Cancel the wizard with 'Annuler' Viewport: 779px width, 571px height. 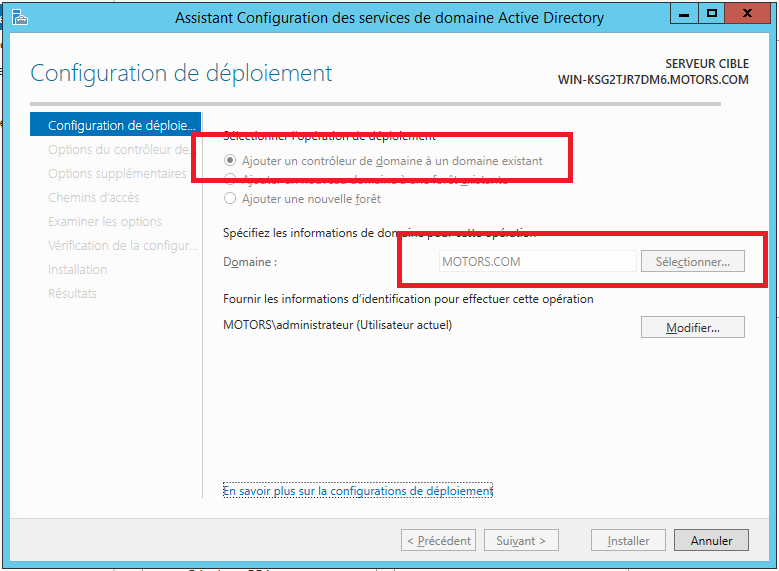[711, 541]
